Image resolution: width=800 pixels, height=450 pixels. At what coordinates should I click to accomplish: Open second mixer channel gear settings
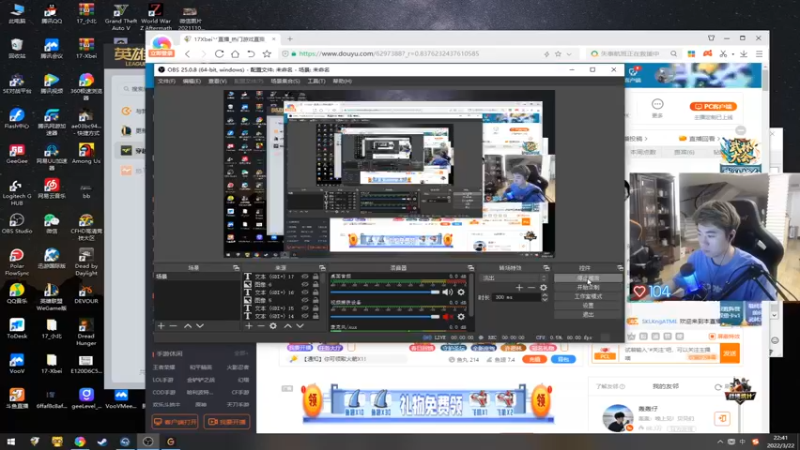[461, 317]
